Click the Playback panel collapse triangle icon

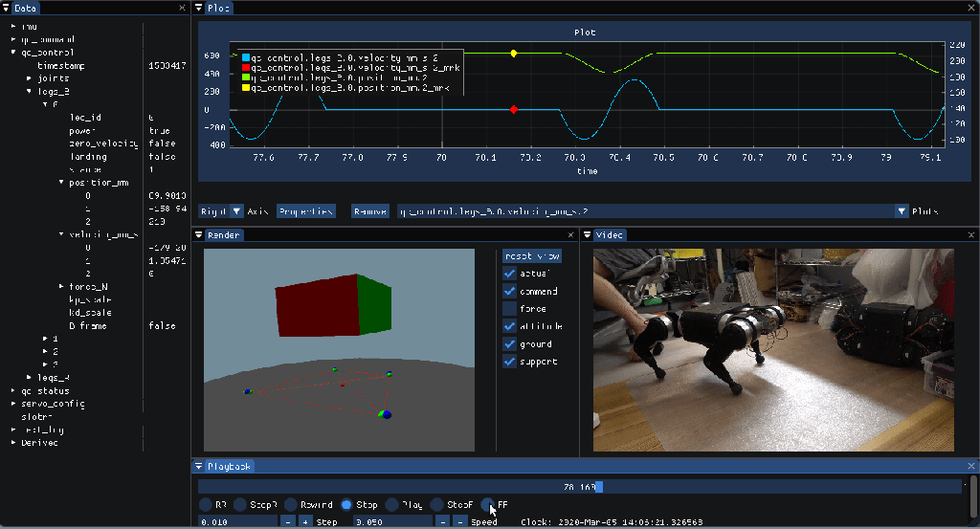(x=199, y=466)
